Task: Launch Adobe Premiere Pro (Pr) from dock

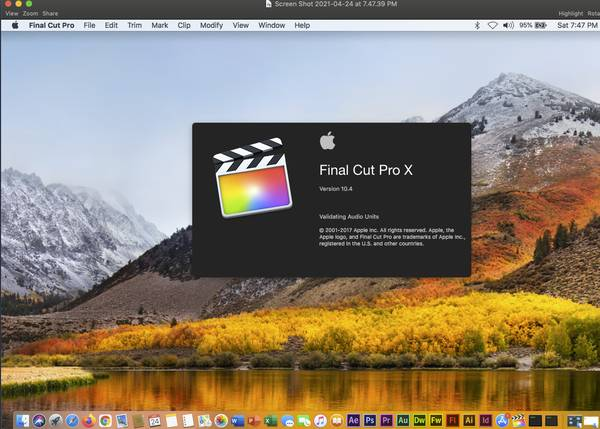Action: [386, 421]
